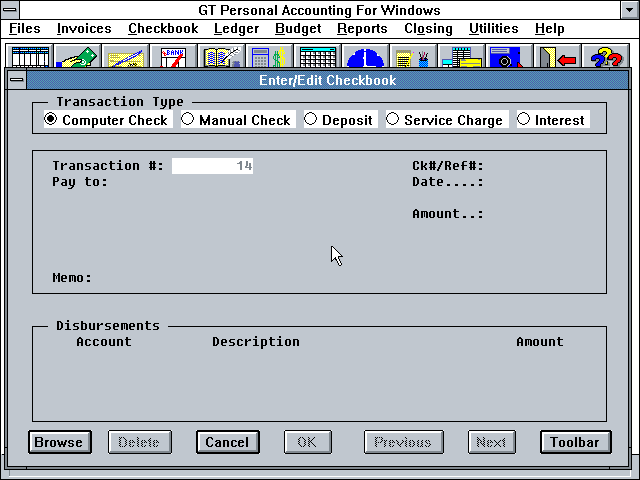Open the Utilities menu

point(493,29)
